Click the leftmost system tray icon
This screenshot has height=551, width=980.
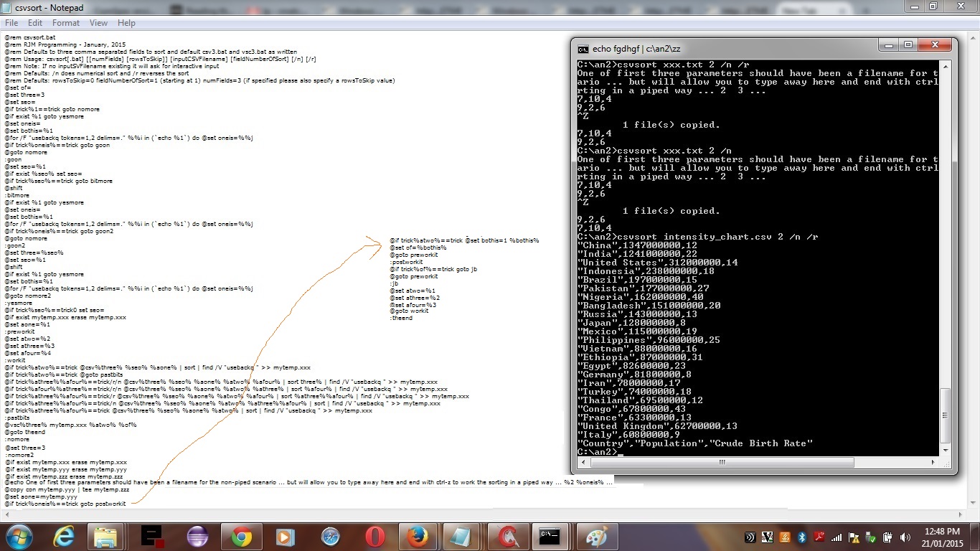pyautogui.click(x=750, y=537)
